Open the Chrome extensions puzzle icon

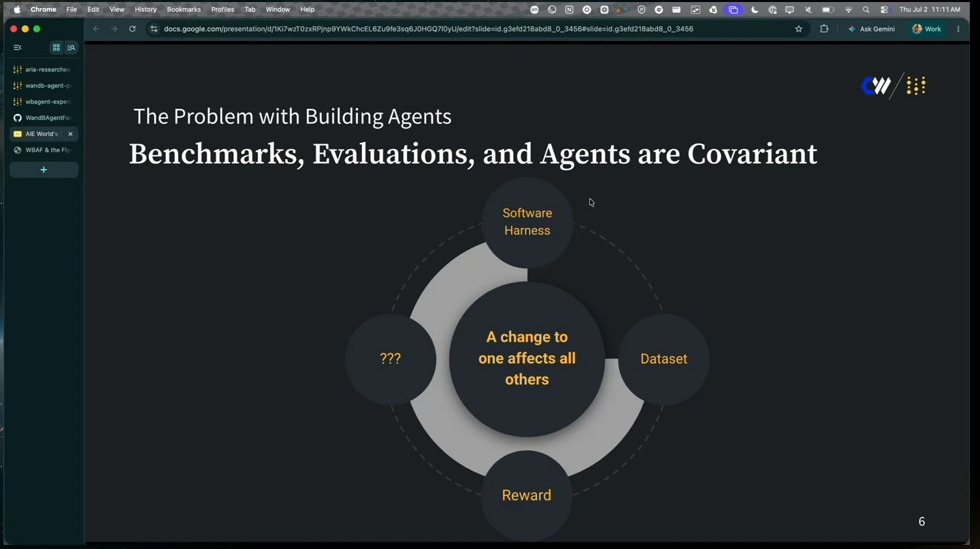(x=824, y=29)
